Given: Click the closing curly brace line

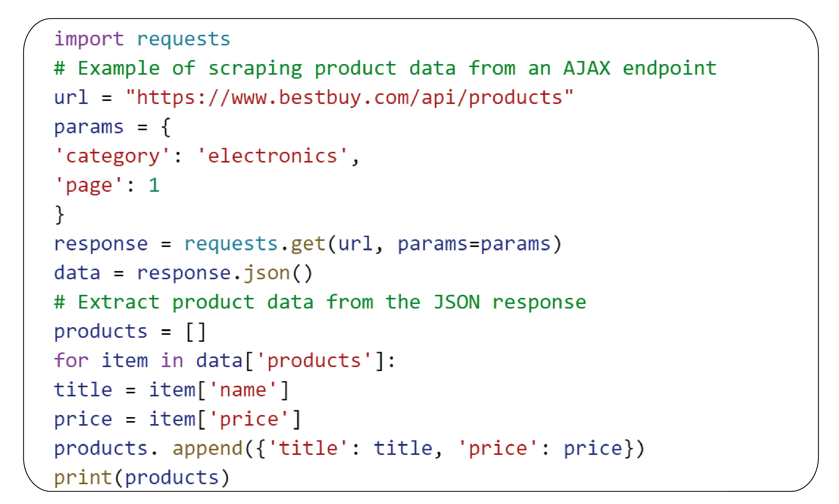Looking at the screenshot, I should pos(59,215).
